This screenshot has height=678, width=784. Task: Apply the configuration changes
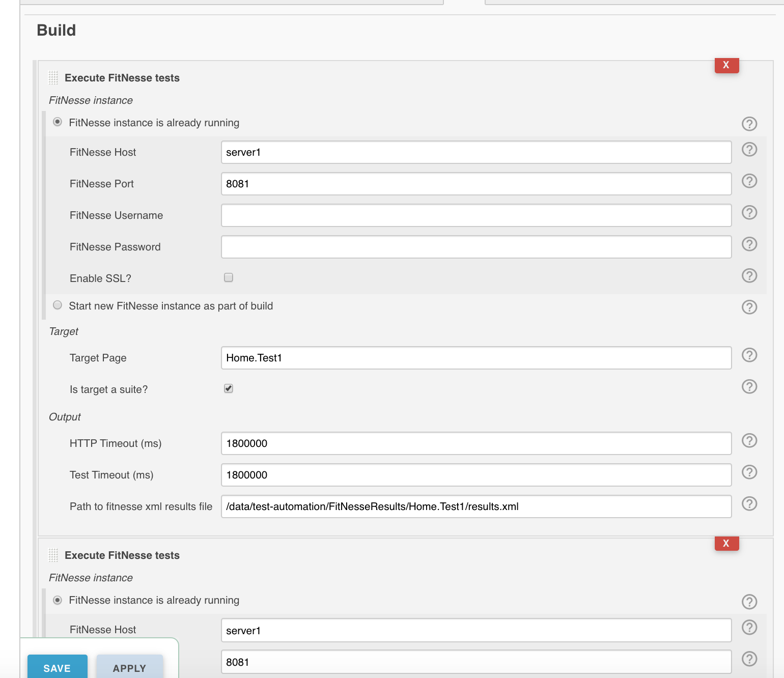129,666
